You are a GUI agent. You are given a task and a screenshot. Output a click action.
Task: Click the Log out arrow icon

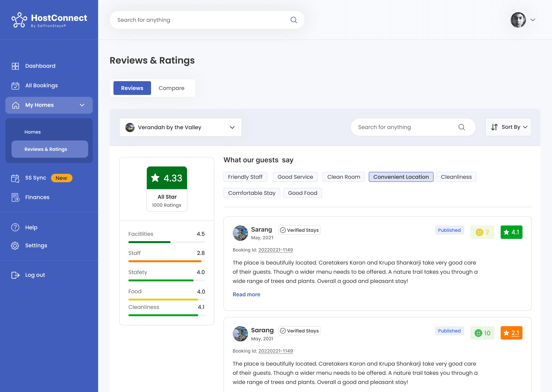coord(15,275)
